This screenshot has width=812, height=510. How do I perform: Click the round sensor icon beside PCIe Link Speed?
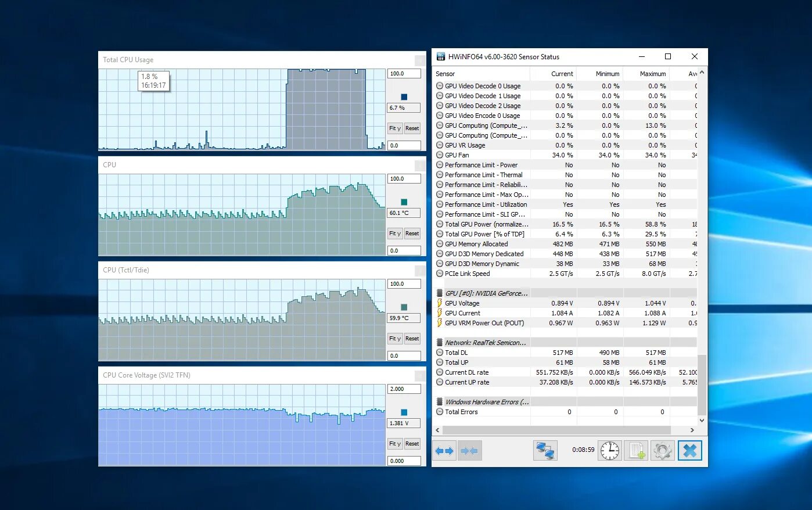coord(440,274)
